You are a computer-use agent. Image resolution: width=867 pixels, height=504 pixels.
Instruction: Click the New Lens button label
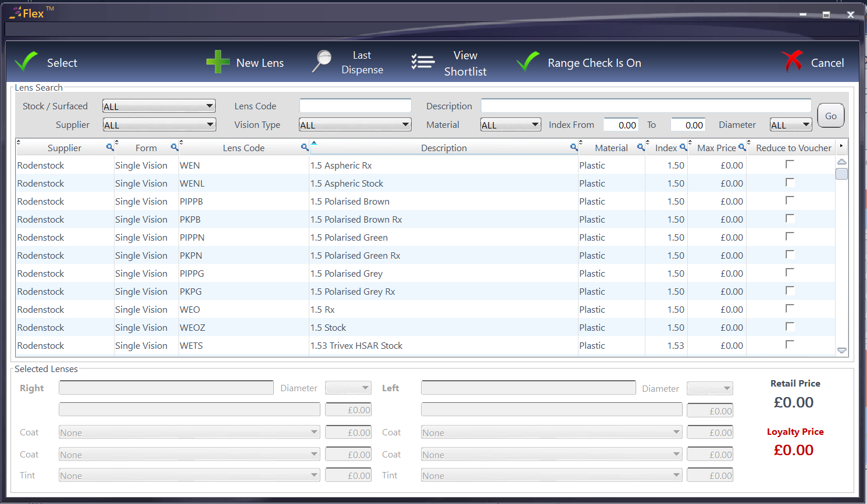point(260,63)
